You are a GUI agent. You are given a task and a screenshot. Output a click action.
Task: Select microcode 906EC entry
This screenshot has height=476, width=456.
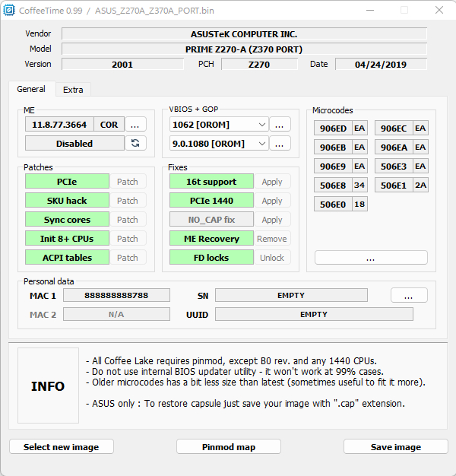[x=401, y=128]
